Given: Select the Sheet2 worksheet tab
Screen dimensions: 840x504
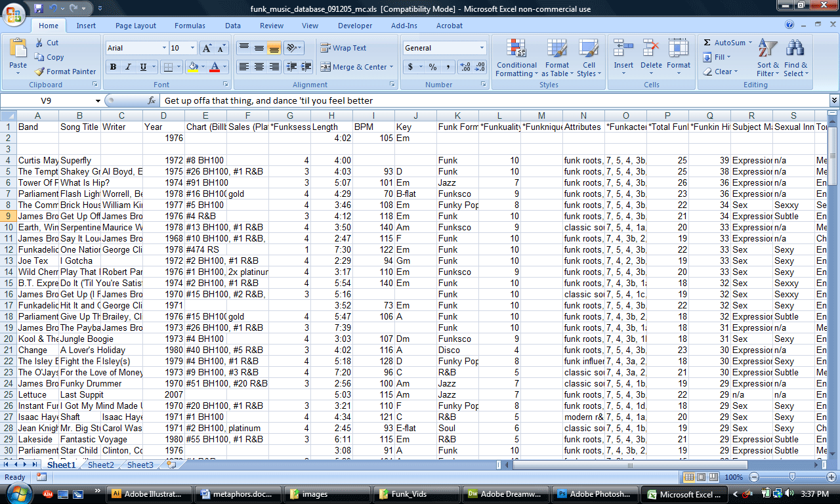Looking at the screenshot, I should pyautogui.click(x=101, y=465).
